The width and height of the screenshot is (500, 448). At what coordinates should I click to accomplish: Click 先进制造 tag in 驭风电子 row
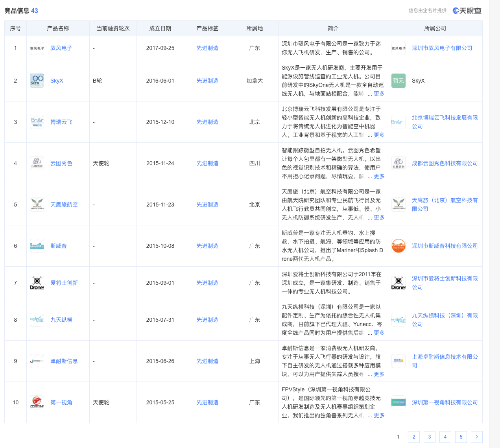coord(207,48)
